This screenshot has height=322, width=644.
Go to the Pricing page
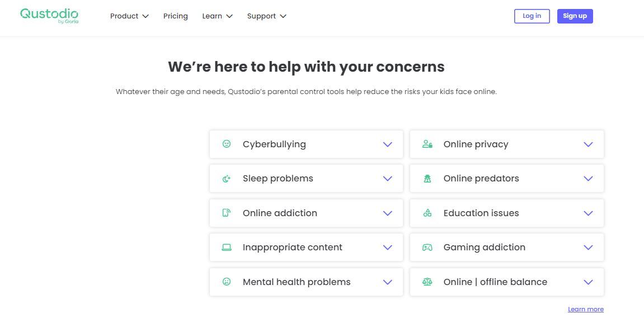pos(175,16)
